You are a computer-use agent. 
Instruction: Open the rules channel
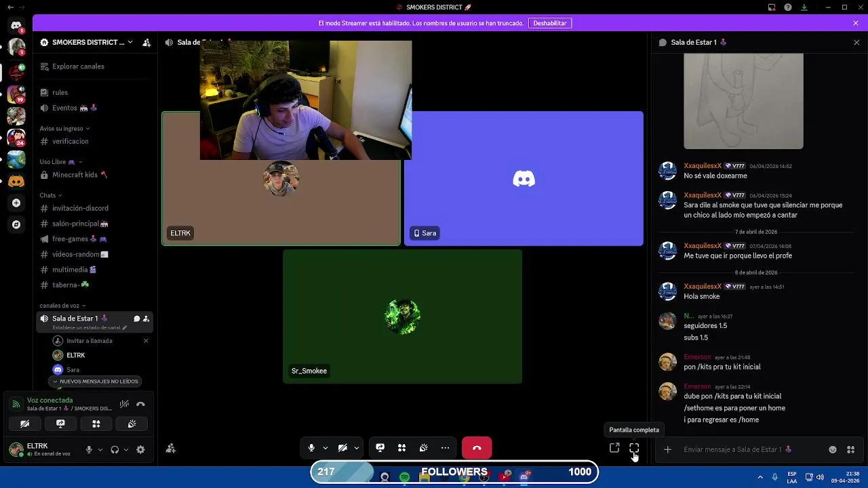[x=95, y=92]
